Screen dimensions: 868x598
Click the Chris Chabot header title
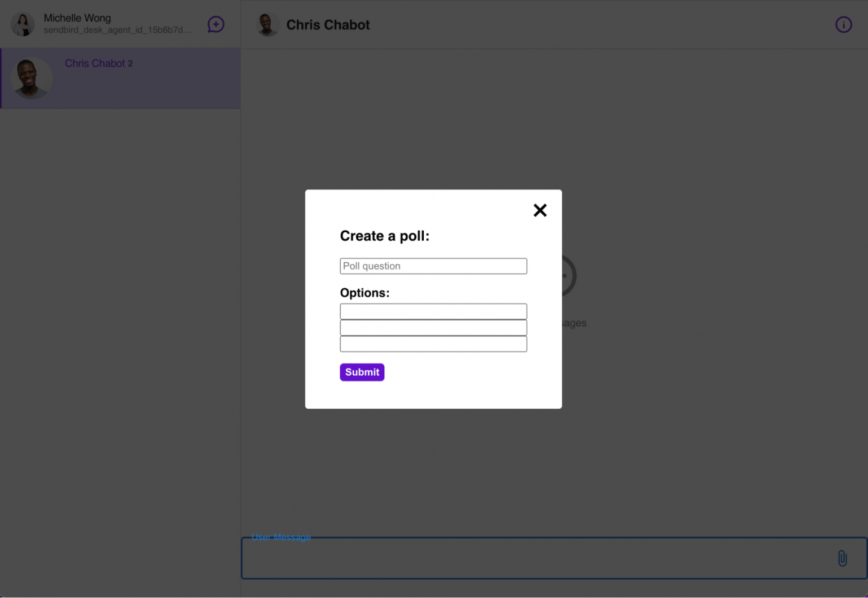click(x=328, y=25)
